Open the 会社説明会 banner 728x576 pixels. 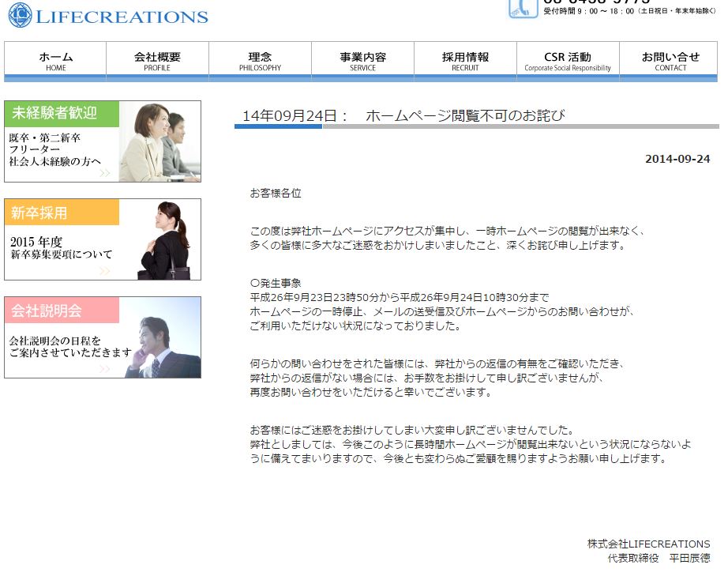[103, 337]
